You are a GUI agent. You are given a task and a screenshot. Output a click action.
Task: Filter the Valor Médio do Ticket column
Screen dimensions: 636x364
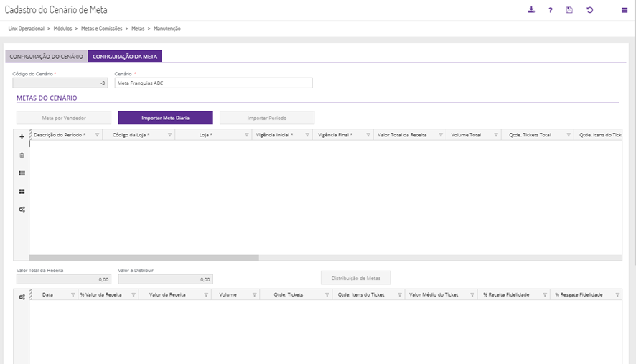point(472,295)
